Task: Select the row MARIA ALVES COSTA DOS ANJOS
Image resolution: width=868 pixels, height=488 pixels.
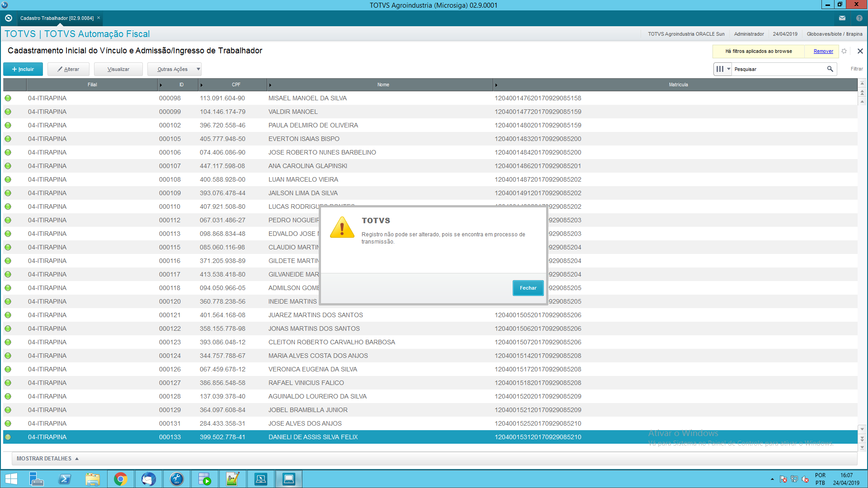Action: pos(430,356)
